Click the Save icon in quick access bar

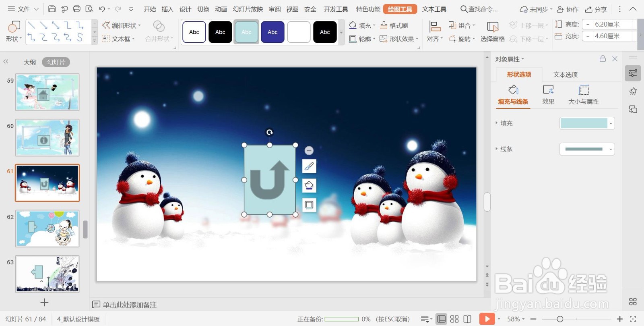click(x=52, y=9)
